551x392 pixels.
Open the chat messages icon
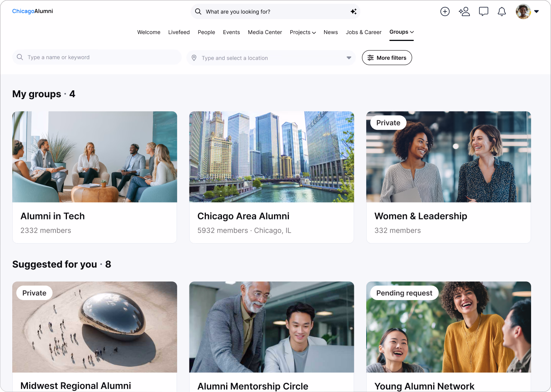click(x=484, y=11)
